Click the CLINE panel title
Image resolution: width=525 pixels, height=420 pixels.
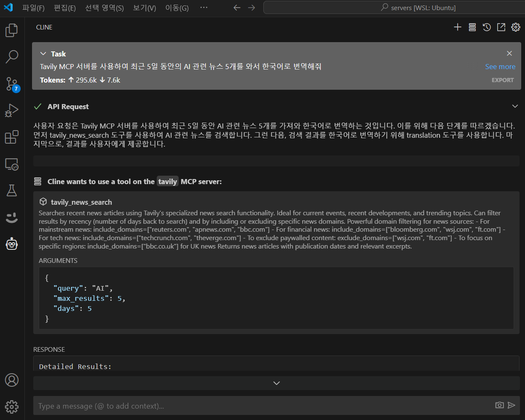click(x=44, y=27)
